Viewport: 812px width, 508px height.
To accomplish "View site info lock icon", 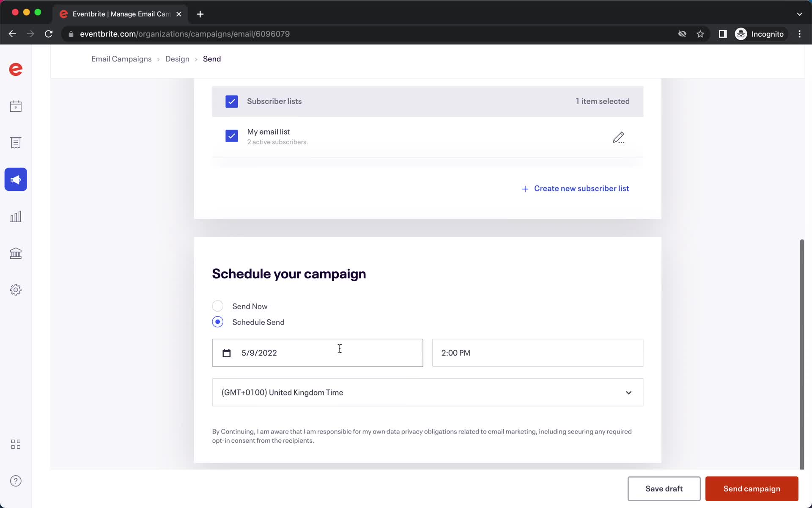I will (x=71, y=34).
